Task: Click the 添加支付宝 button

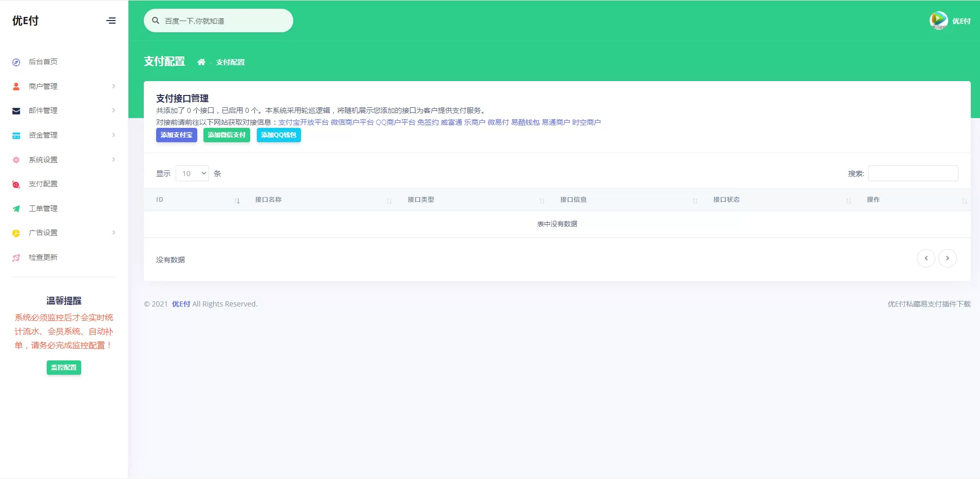Action: point(176,135)
